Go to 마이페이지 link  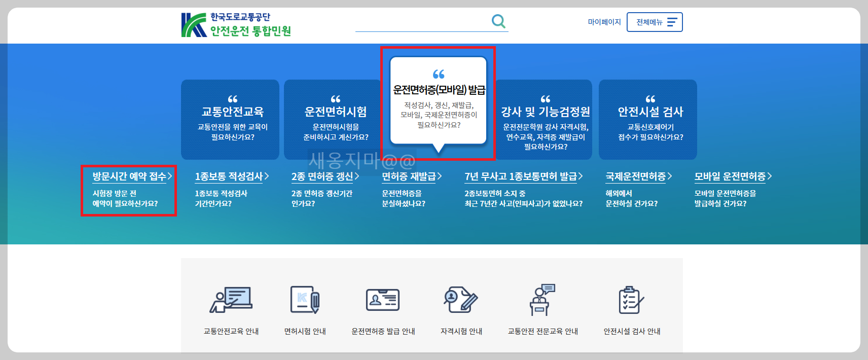(x=604, y=22)
